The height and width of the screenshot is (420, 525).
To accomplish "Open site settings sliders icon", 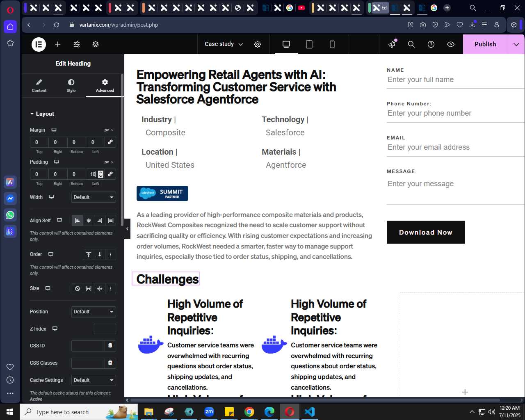I will [x=77, y=44].
